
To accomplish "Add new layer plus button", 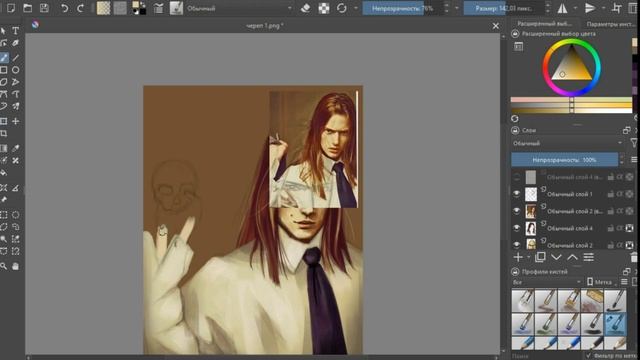I will click(518, 257).
